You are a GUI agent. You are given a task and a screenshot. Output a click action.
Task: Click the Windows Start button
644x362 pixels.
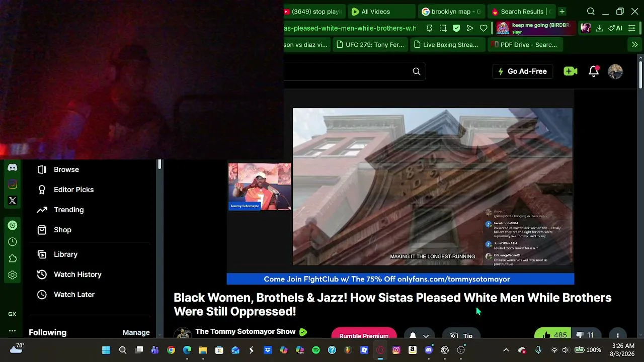pyautogui.click(x=106, y=350)
